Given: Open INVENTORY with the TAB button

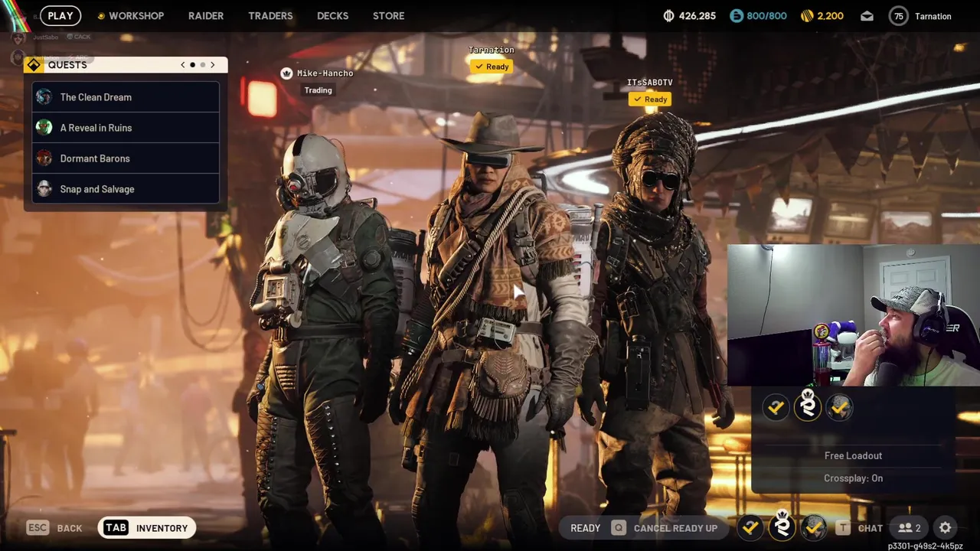Looking at the screenshot, I should click(x=147, y=528).
